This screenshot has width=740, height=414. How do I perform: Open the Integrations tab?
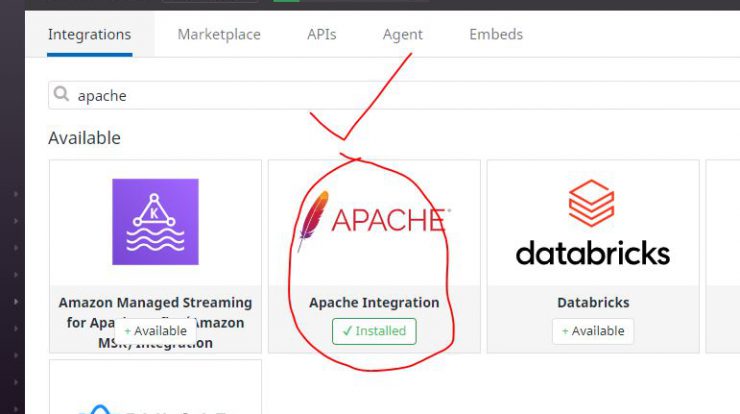pos(89,34)
